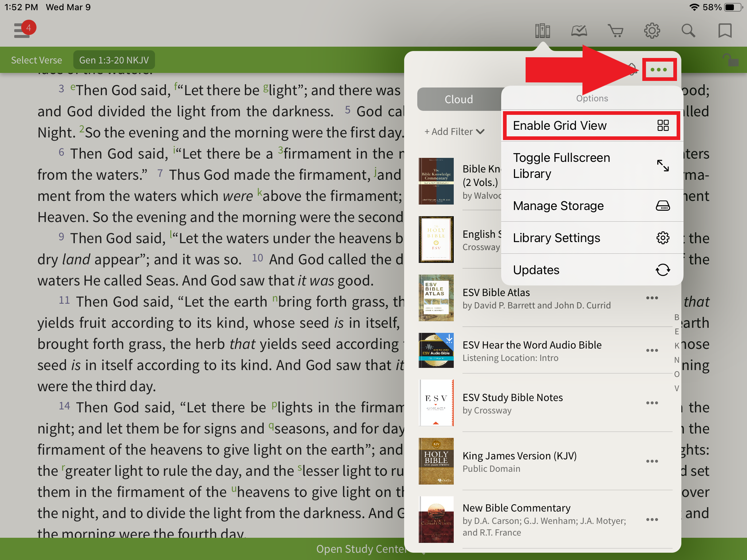Image resolution: width=747 pixels, height=560 pixels.
Task: Select ESV Bible Atlas title
Action: 496,292
